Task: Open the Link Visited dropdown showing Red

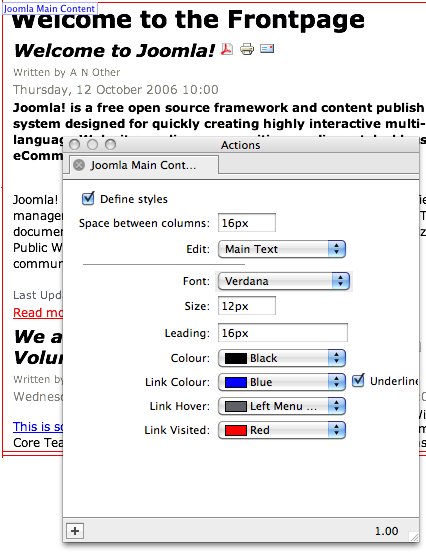Action: [x=282, y=430]
